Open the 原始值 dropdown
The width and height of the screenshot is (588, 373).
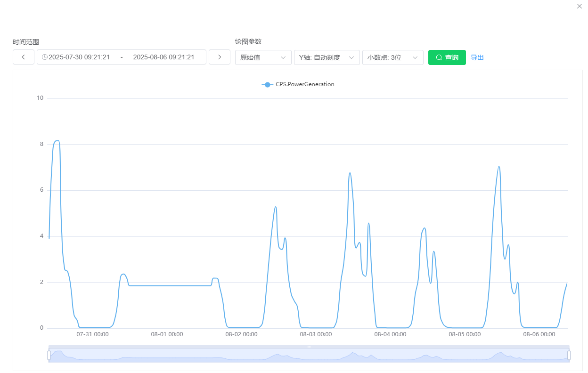(263, 57)
